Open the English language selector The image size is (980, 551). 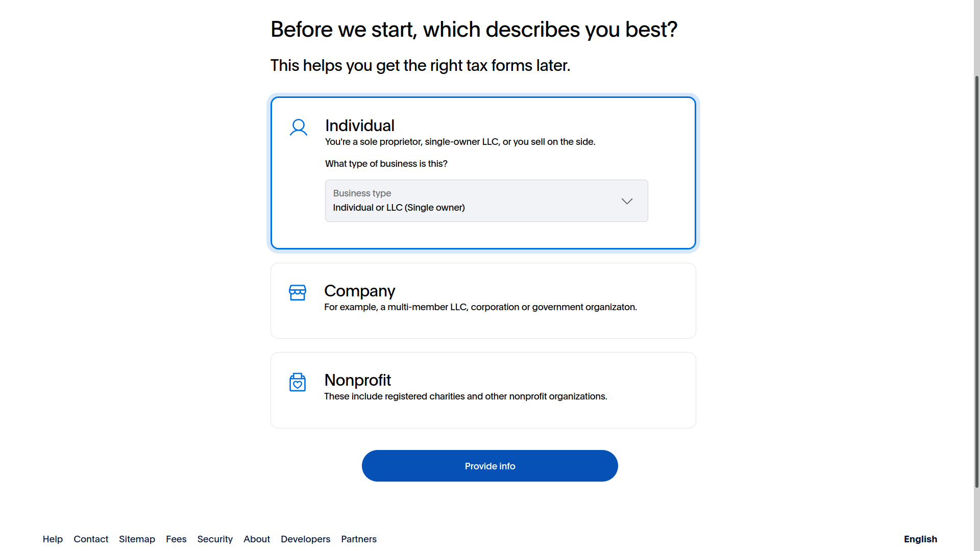pyautogui.click(x=920, y=539)
